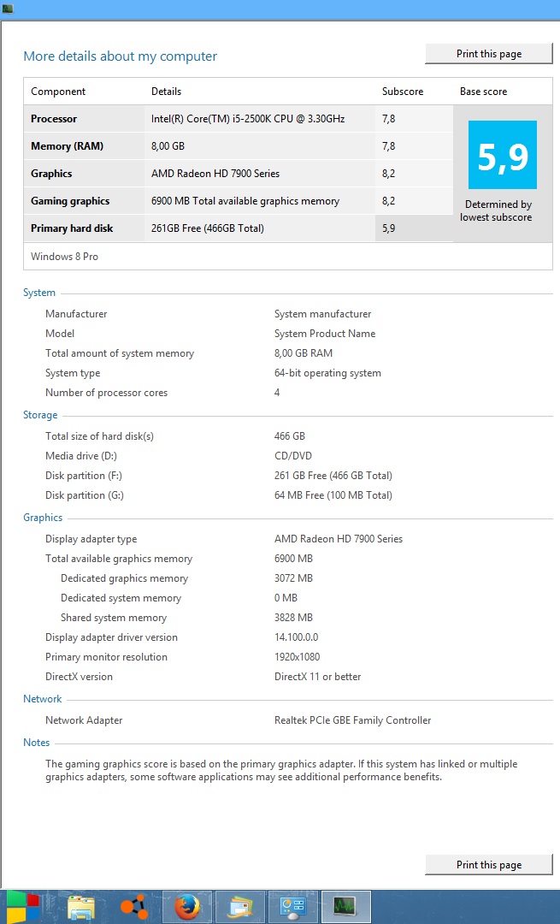The width and height of the screenshot is (560, 924).
Task: Select the Processor row in the table
Action: click(x=239, y=118)
